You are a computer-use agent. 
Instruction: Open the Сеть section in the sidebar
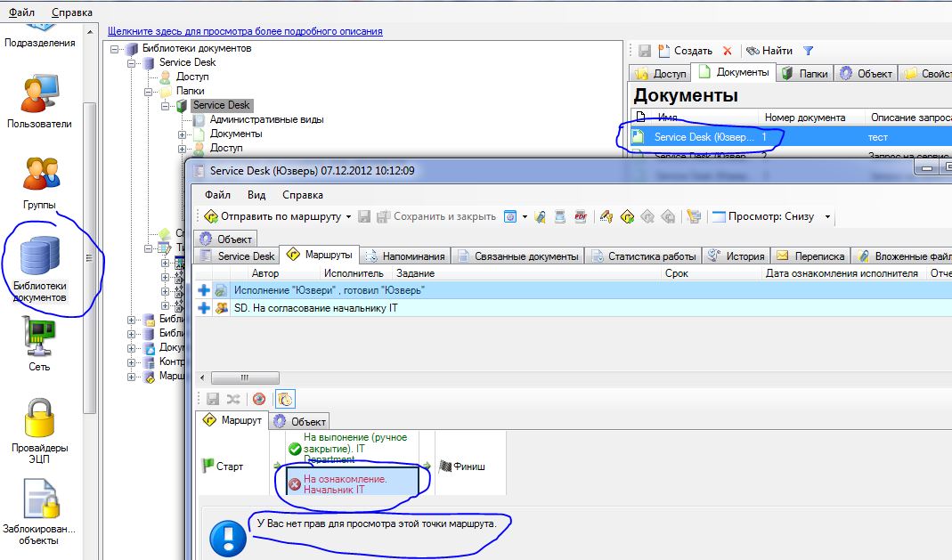pos(39,345)
